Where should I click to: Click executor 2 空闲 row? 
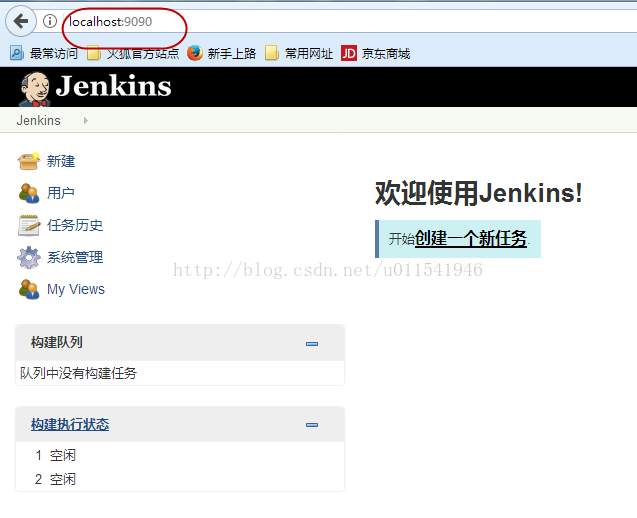pyautogui.click(x=180, y=479)
